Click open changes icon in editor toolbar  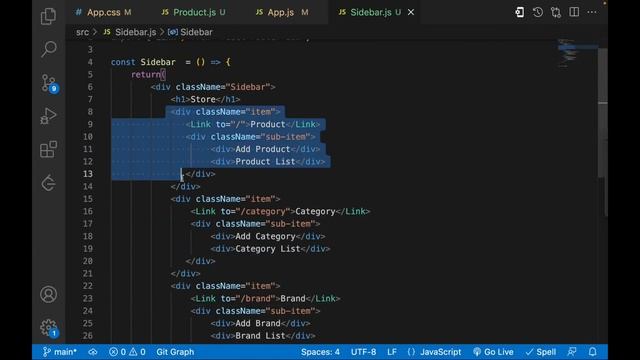coord(520,12)
